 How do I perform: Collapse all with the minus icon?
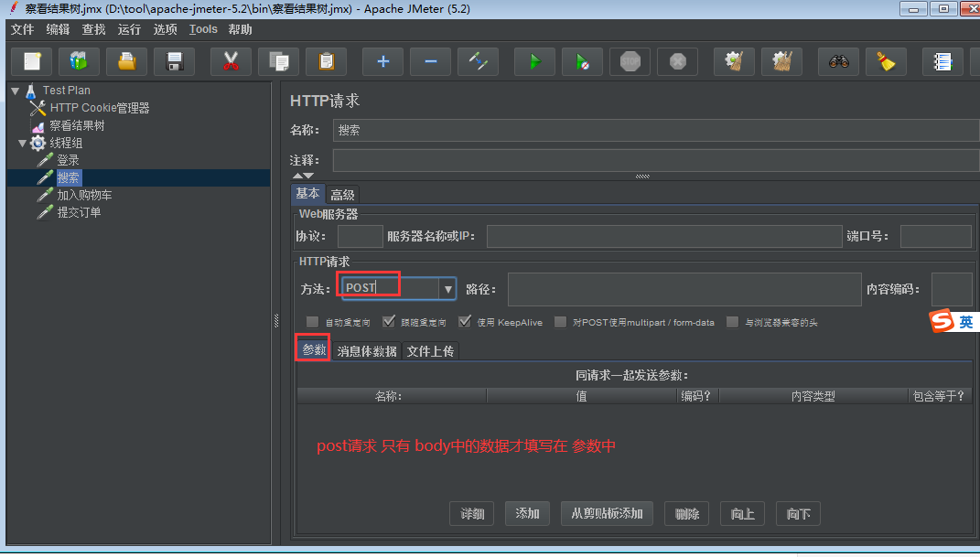pyautogui.click(x=430, y=61)
